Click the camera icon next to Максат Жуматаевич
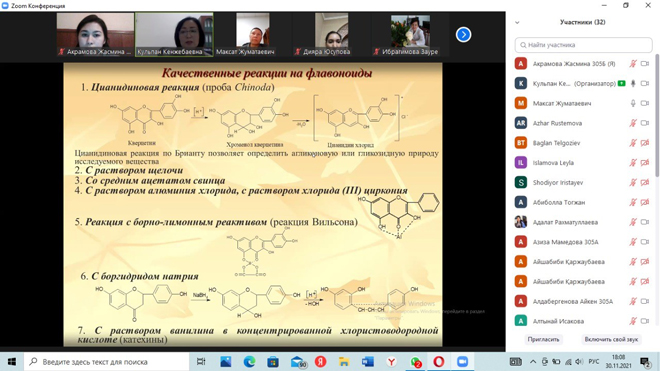The width and height of the screenshot is (660, 371). click(645, 103)
